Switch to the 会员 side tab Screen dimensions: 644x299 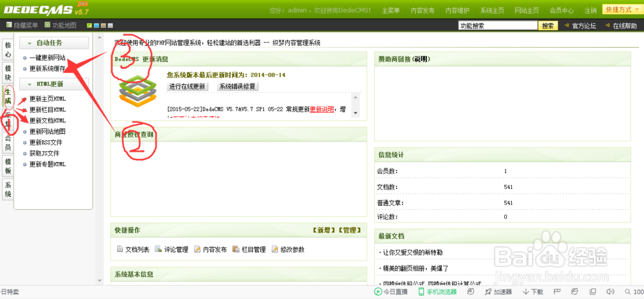pos(8,142)
